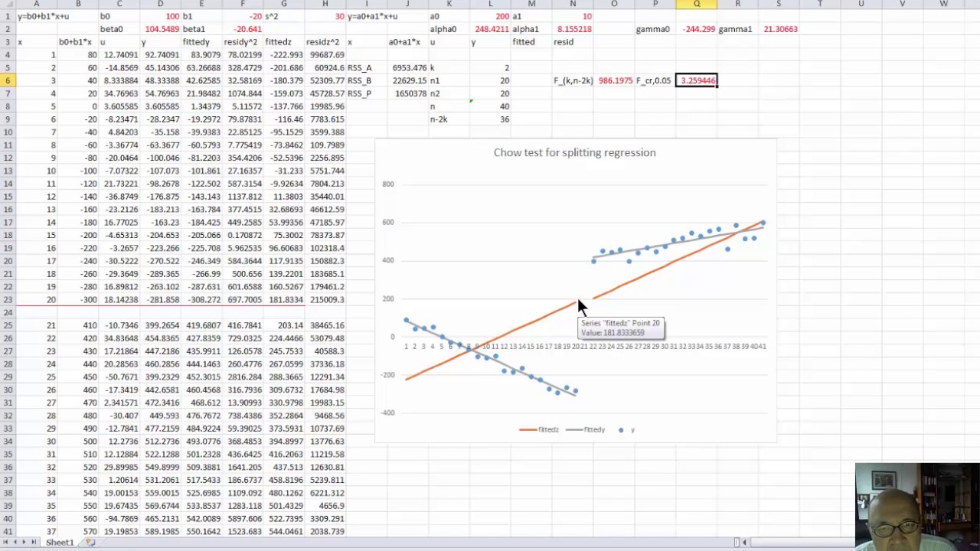The image size is (980, 551).
Task: Click the alpha0 value 248.4211
Action: pos(491,29)
